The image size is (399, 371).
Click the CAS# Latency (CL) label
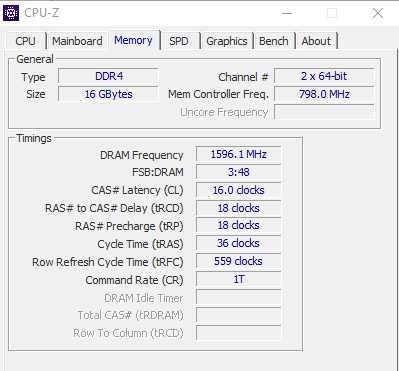pyautogui.click(x=137, y=190)
